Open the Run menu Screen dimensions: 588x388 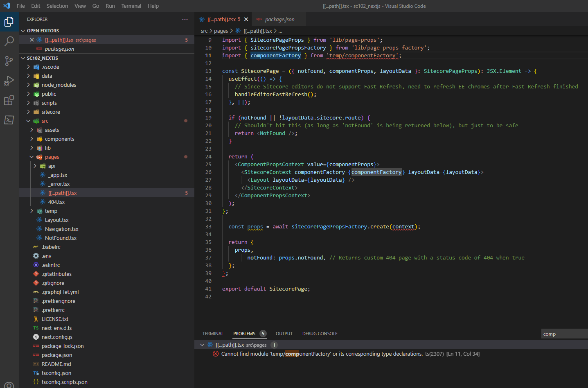pos(110,6)
